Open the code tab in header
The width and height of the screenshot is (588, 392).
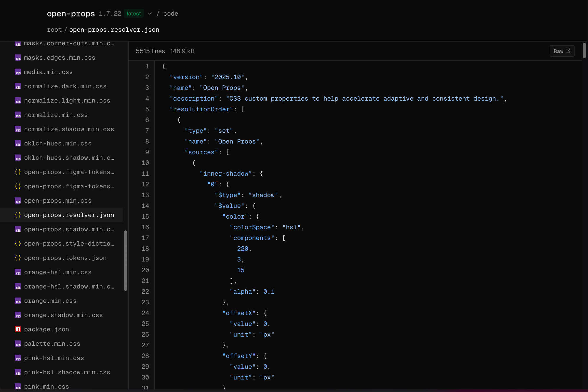pyautogui.click(x=171, y=14)
